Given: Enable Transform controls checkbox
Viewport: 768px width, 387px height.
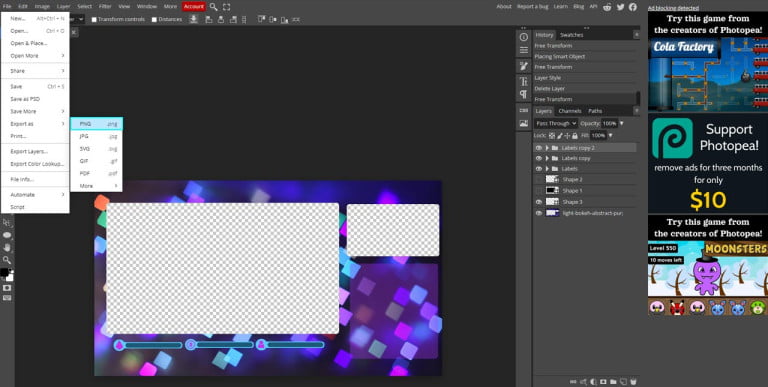Looking at the screenshot, I should pyautogui.click(x=95, y=20).
